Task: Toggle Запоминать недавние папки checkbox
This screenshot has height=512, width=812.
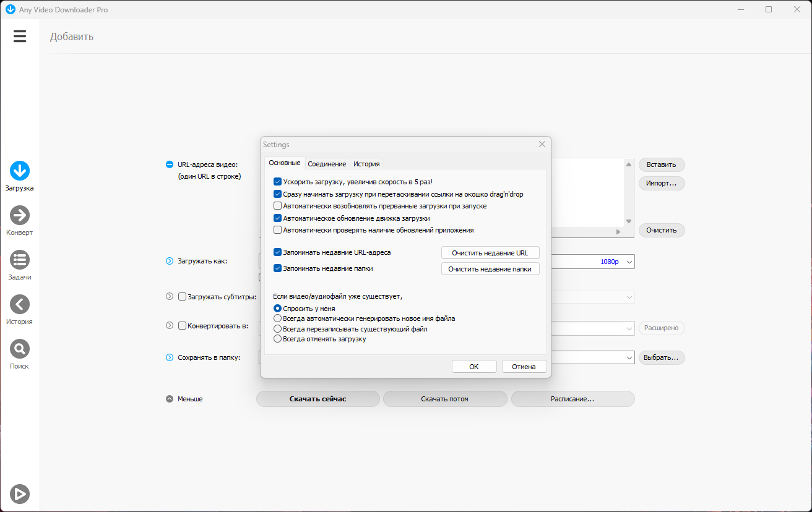Action: click(277, 268)
